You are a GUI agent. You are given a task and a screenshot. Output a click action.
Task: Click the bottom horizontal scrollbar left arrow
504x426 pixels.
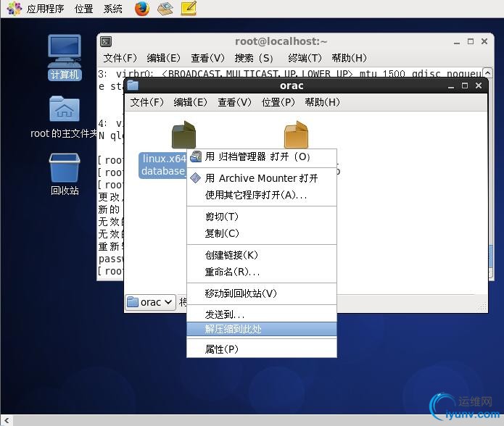pyautogui.click(x=7, y=420)
